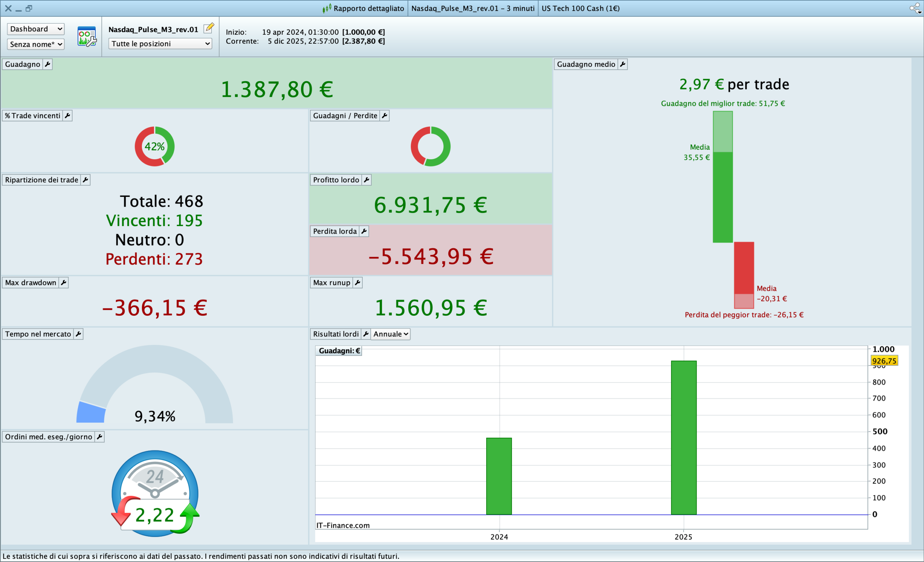Open settings wrench for % Trade vincenti
924x562 pixels.
point(67,116)
